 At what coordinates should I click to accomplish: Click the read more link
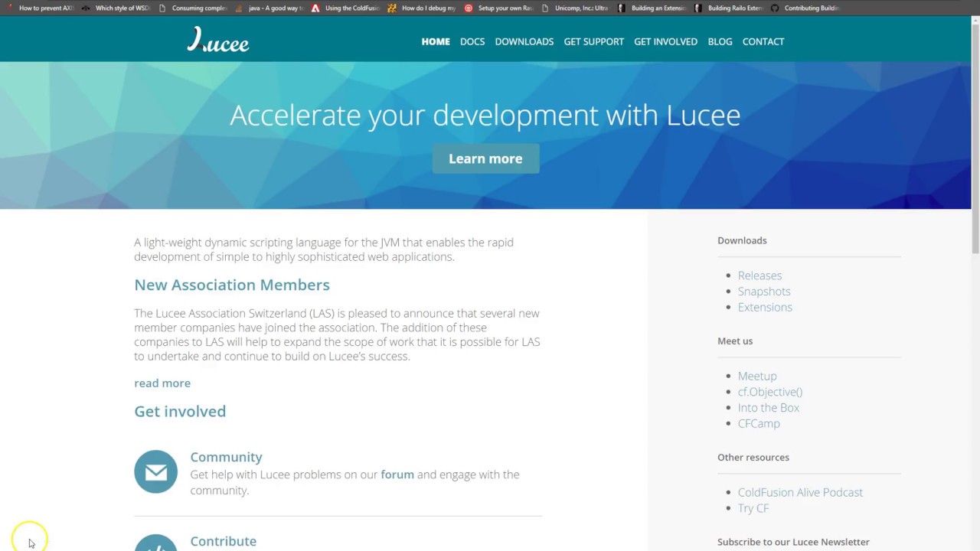(162, 383)
